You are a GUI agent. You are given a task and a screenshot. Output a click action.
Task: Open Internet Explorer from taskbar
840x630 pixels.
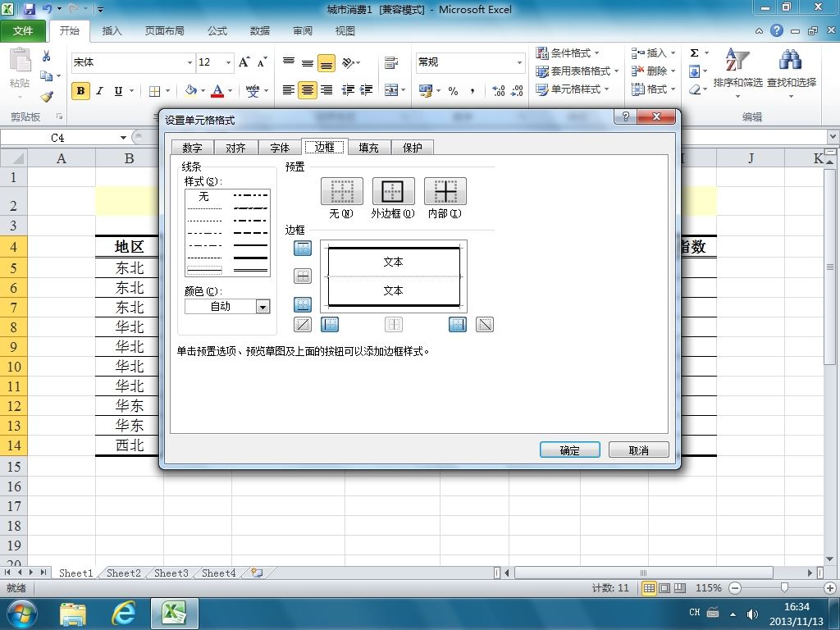123,613
